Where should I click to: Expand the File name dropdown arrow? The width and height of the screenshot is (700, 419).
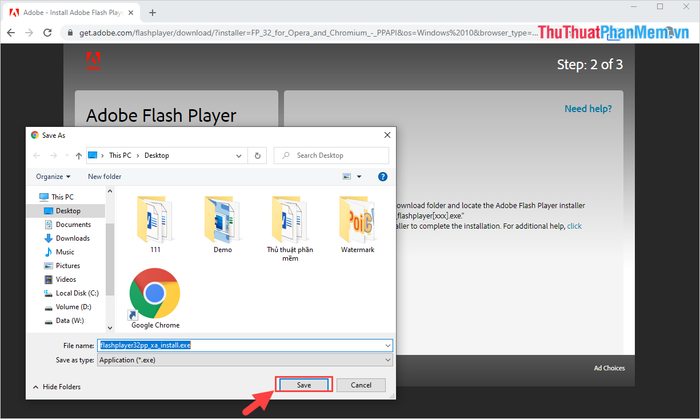[388, 345]
